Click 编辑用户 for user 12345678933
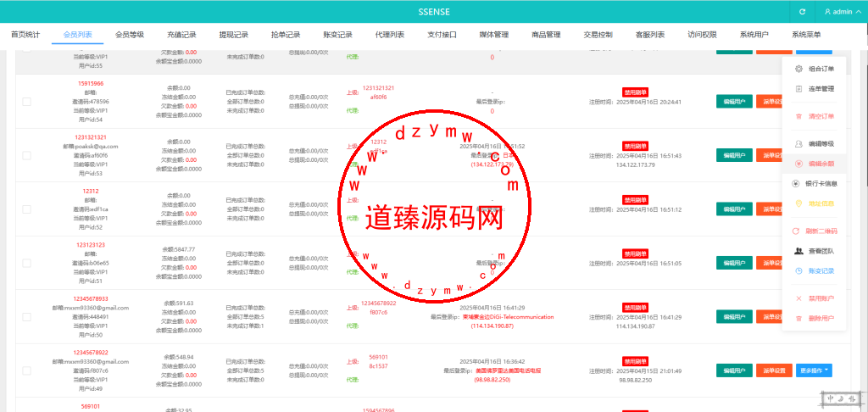Image resolution: width=868 pixels, height=412 pixels. click(x=734, y=317)
